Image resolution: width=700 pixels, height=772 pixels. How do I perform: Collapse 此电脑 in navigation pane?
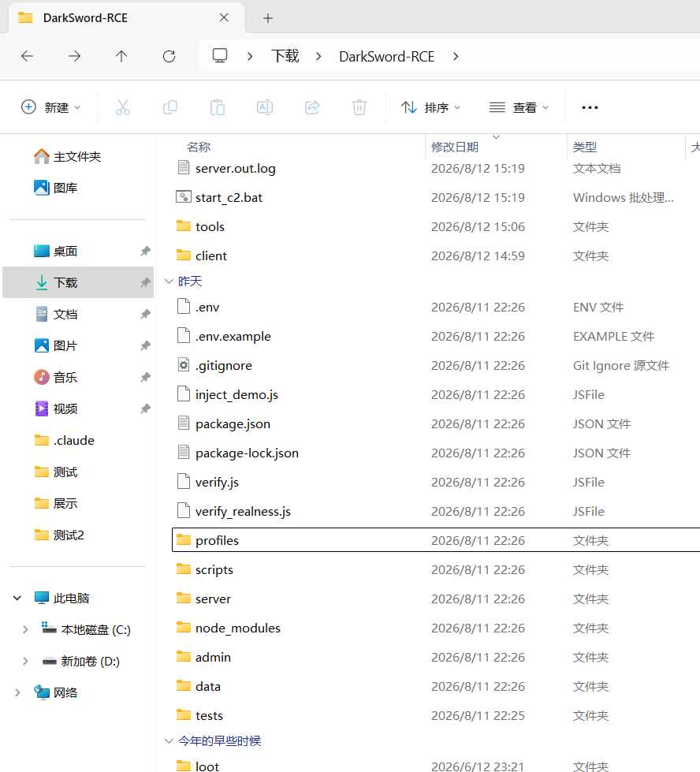click(17, 598)
